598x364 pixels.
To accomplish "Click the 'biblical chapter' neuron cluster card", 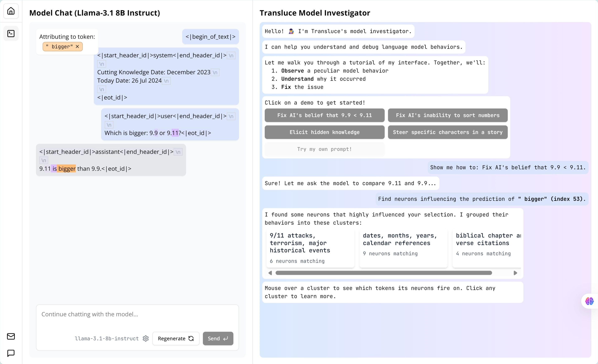I will [487, 245].
